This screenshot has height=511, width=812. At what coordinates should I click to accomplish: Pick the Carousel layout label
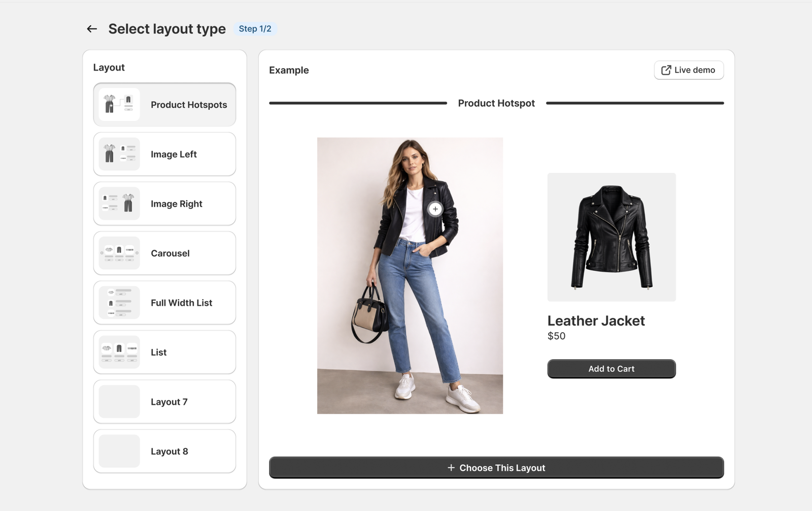[170, 253]
